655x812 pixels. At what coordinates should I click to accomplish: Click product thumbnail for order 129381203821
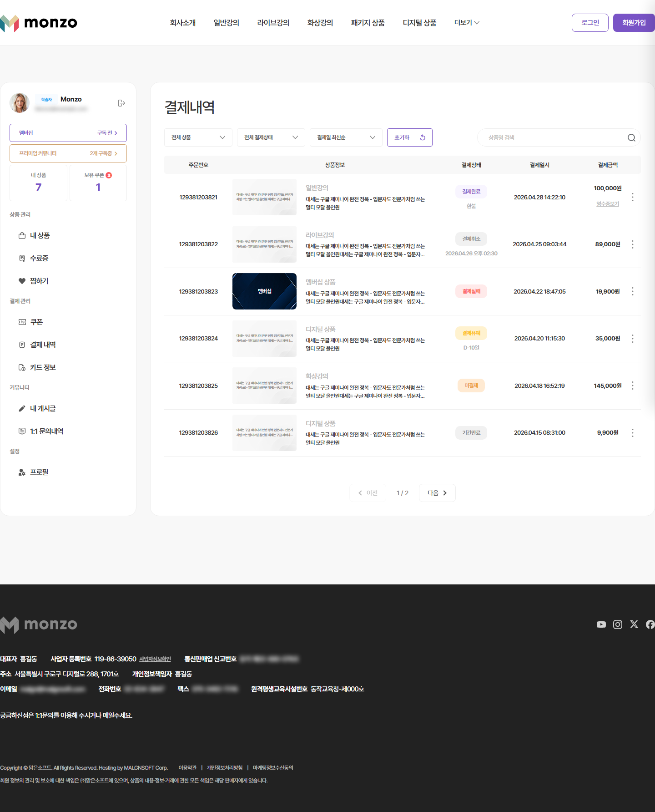264,197
